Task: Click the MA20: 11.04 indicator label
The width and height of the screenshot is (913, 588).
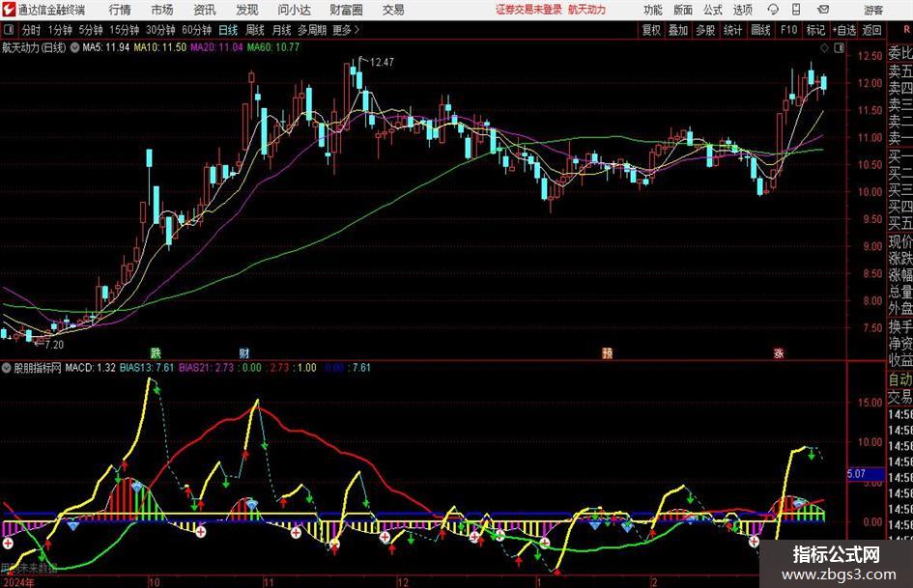Action: tap(216, 47)
